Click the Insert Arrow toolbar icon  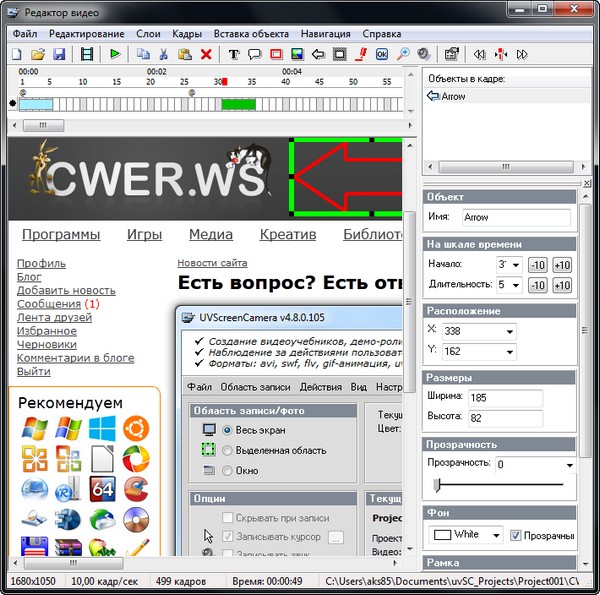tap(319, 54)
